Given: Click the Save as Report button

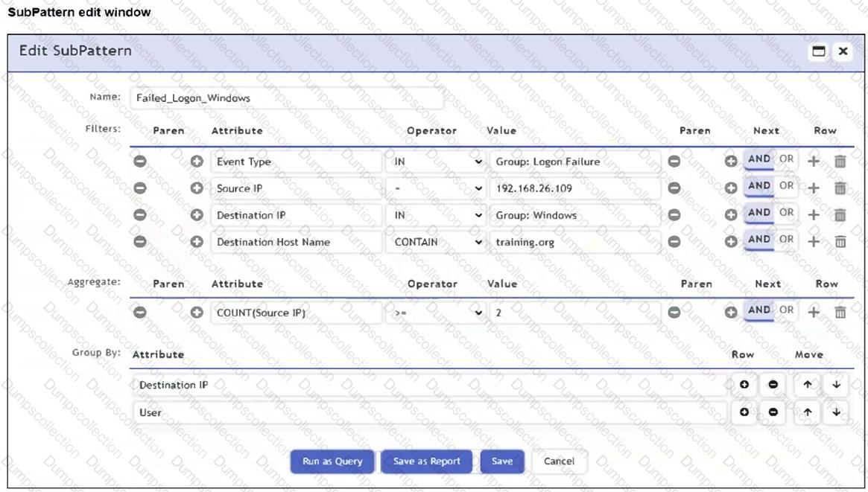Looking at the screenshot, I should tap(427, 461).
